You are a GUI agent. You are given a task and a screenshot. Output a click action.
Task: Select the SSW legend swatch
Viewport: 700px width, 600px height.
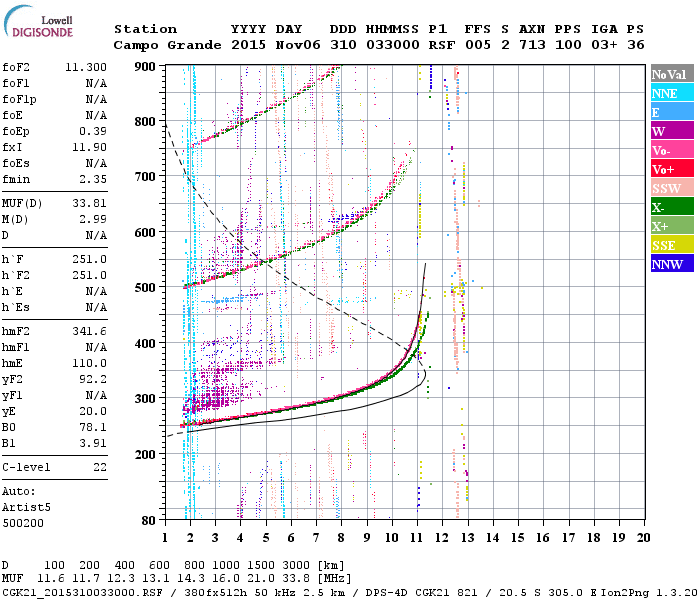pyautogui.click(x=672, y=188)
